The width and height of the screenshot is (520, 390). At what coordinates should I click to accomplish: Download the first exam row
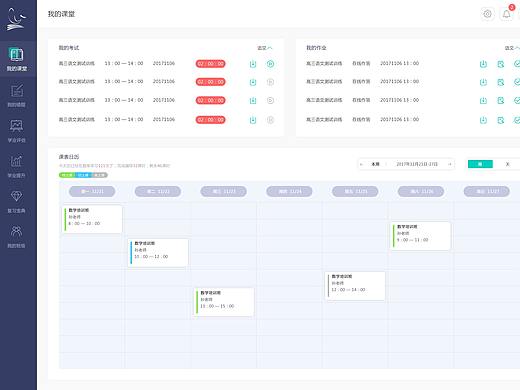coord(253,64)
